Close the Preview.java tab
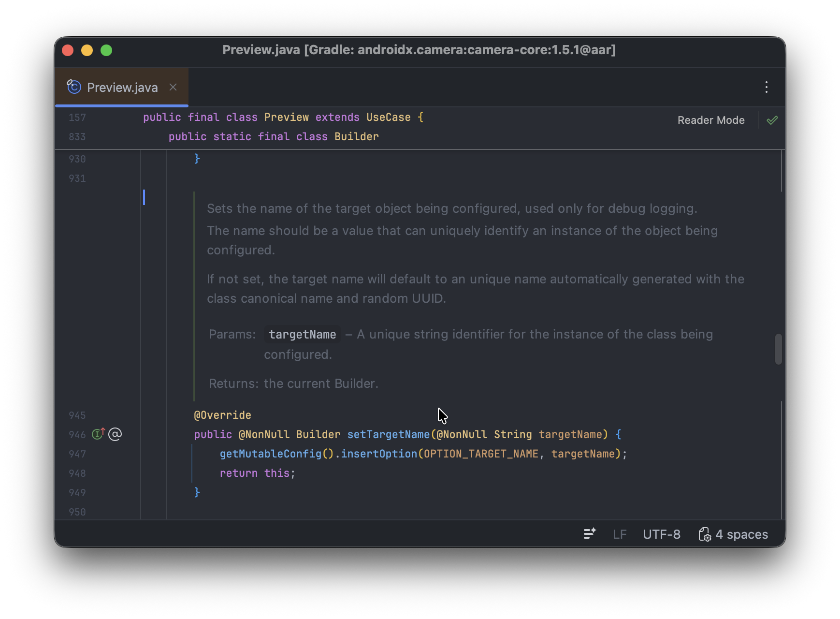Image resolution: width=840 pixels, height=619 pixels. (x=173, y=87)
